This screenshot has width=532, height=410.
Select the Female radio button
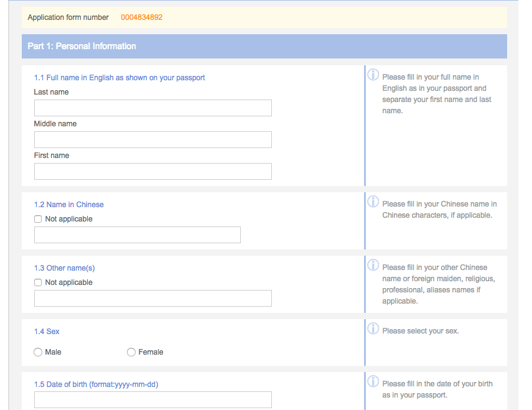point(131,352)
